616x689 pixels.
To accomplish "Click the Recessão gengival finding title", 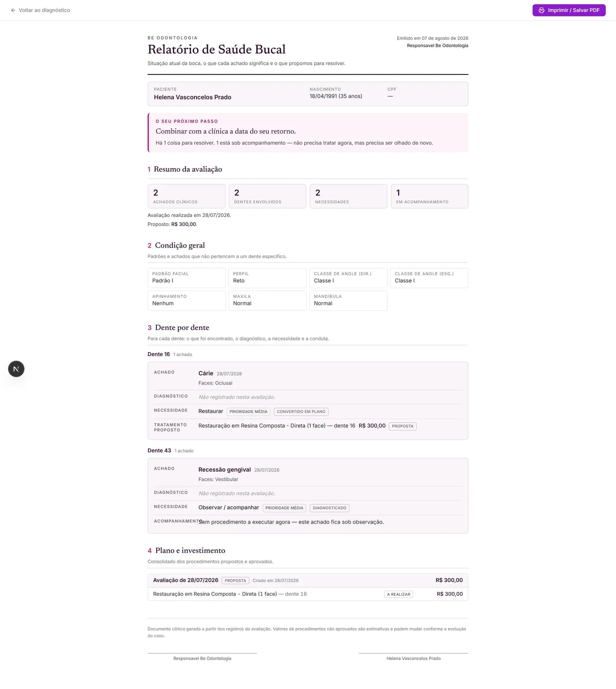I will click(x=225, y=470).
